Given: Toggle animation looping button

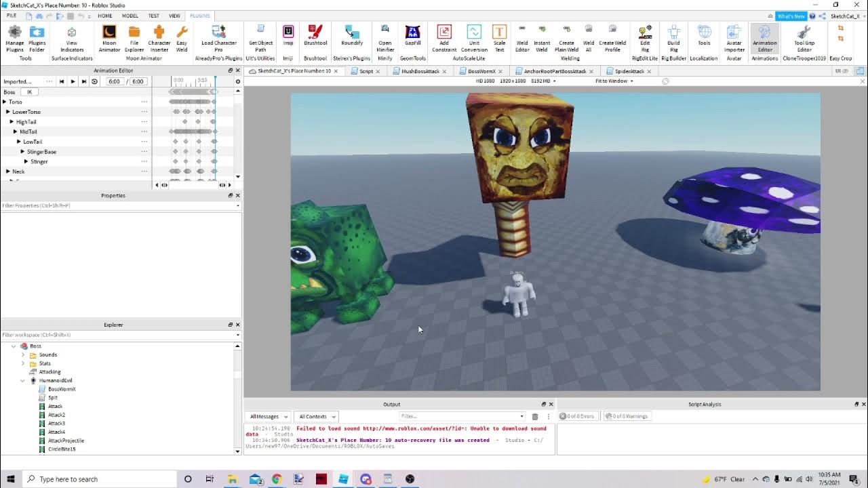Looking at the screenshot, I should click(x=94, y=81).
